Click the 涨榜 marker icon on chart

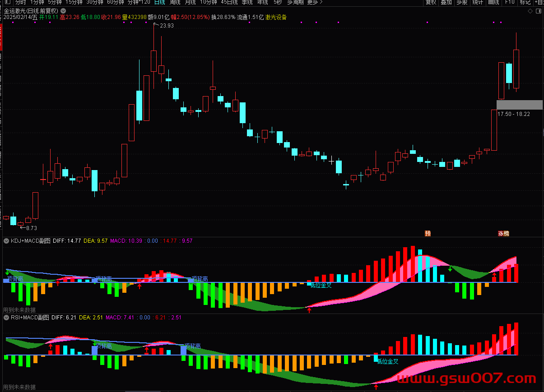pos(503,233)
